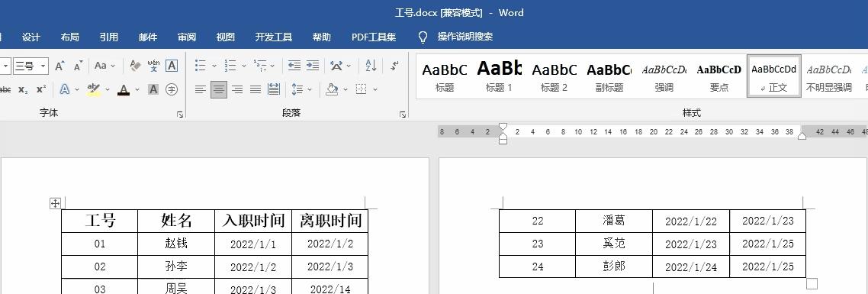The width and height of the screenshot is (868, 294).
Task: Expand bullet library dropdown arrow
Action: tap(214, 66)
